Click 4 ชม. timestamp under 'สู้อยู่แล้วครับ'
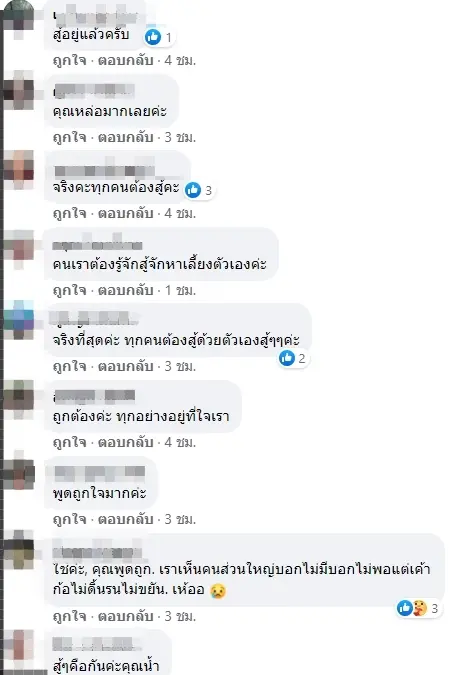 [x=180, y=61]
